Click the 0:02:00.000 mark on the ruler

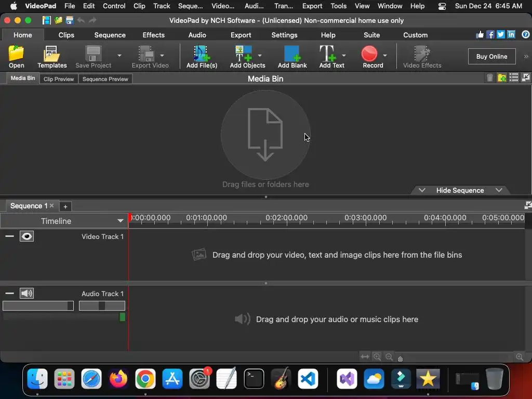coord(286,218)
